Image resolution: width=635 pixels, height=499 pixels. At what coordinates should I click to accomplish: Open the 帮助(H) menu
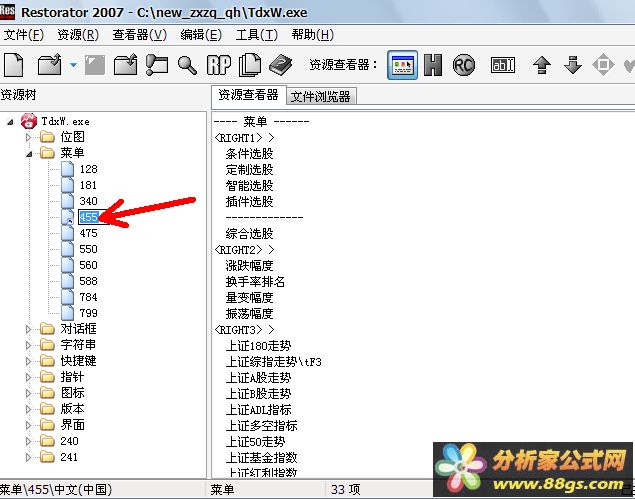(313, 35)
